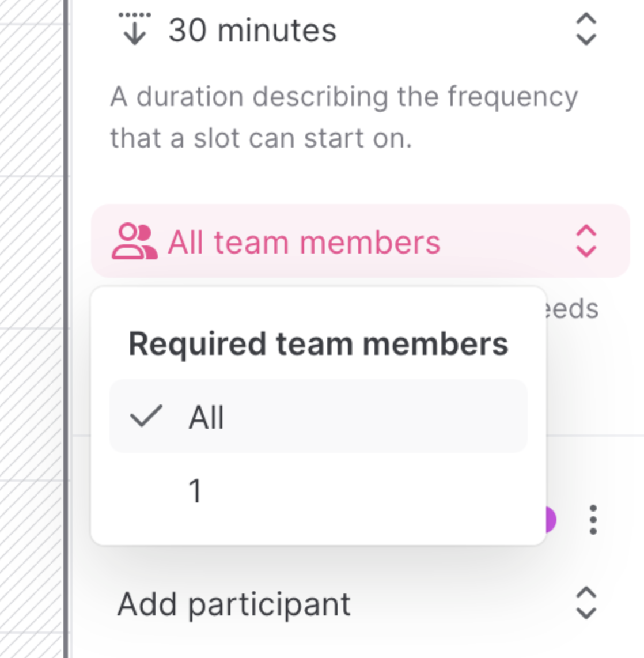Screen dimensions: 644x658
Task: Click the purple participant color dot
Action: coord(551,520)
